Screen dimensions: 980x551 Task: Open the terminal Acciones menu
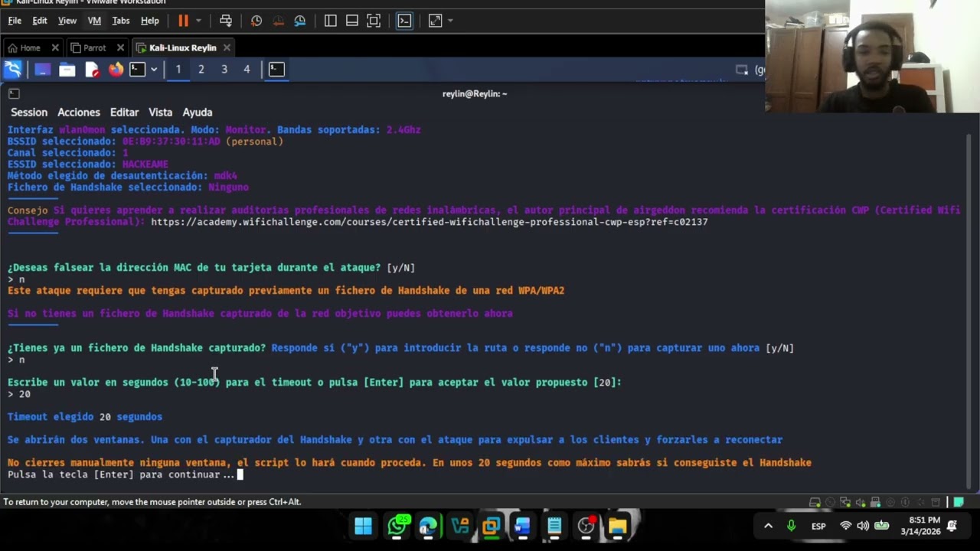79,112
